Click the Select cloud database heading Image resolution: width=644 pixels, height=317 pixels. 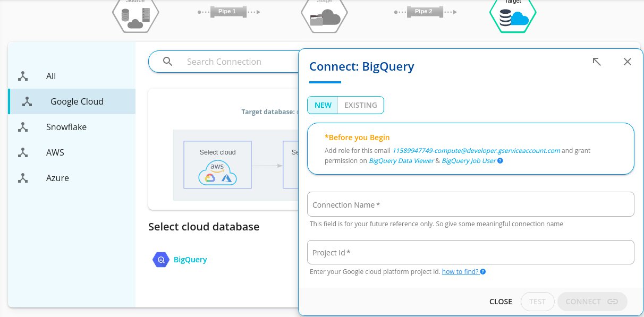pyautogui.click(x=204, y=227)
